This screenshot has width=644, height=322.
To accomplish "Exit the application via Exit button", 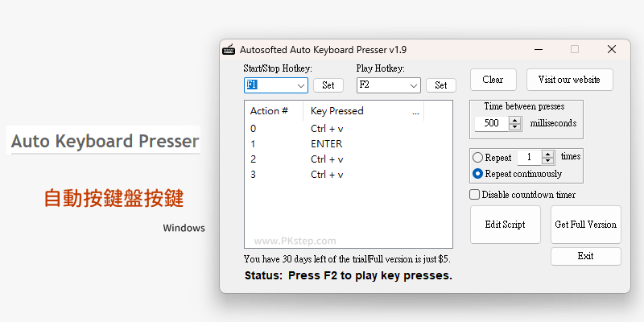I will (586, 256).
